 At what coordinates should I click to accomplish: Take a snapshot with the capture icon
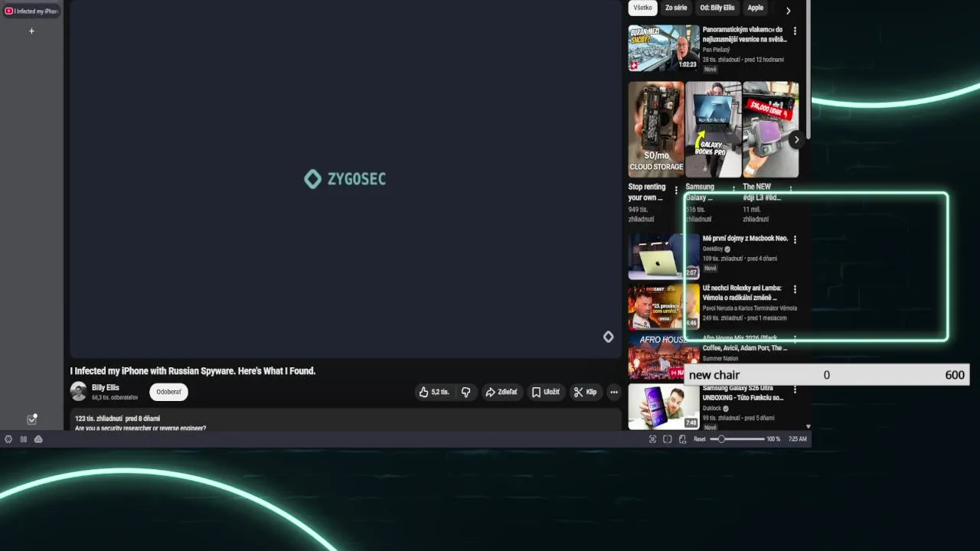[652, 439]
